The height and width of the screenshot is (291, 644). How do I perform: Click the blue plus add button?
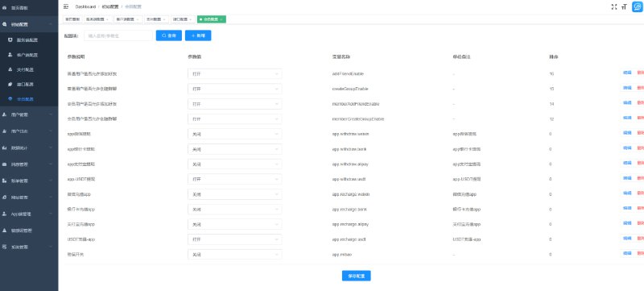tap(198, 35)
